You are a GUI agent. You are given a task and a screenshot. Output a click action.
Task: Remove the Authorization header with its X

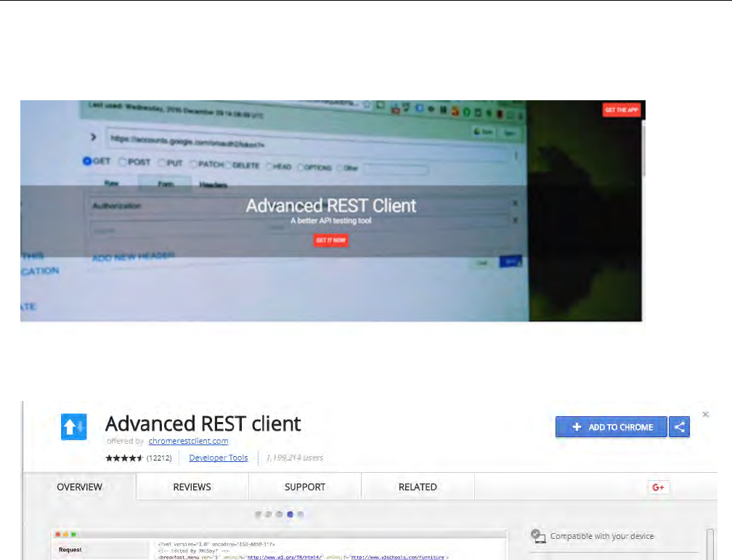[x=515, y=203]
